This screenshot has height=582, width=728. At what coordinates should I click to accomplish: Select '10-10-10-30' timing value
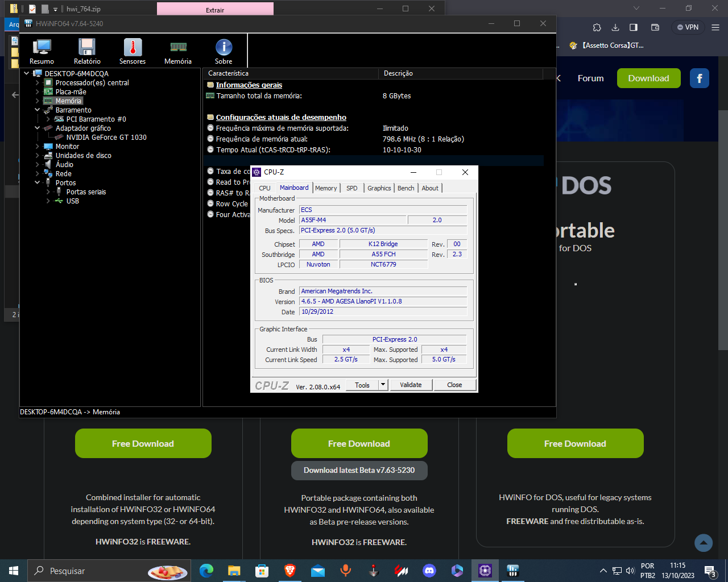pyautogui.click(x=402, y=150)
